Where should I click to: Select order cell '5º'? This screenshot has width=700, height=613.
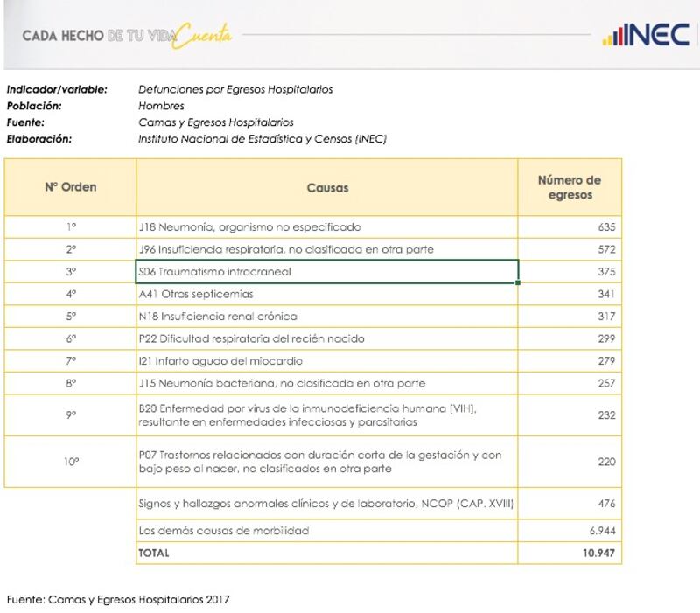click(x=71, y=317)
